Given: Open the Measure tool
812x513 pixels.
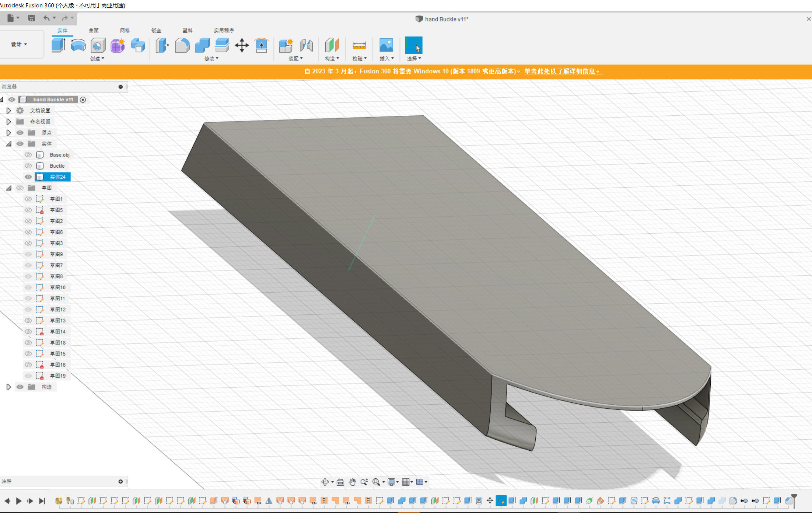Looking at the screenshot, I should (x=359, y=46).
